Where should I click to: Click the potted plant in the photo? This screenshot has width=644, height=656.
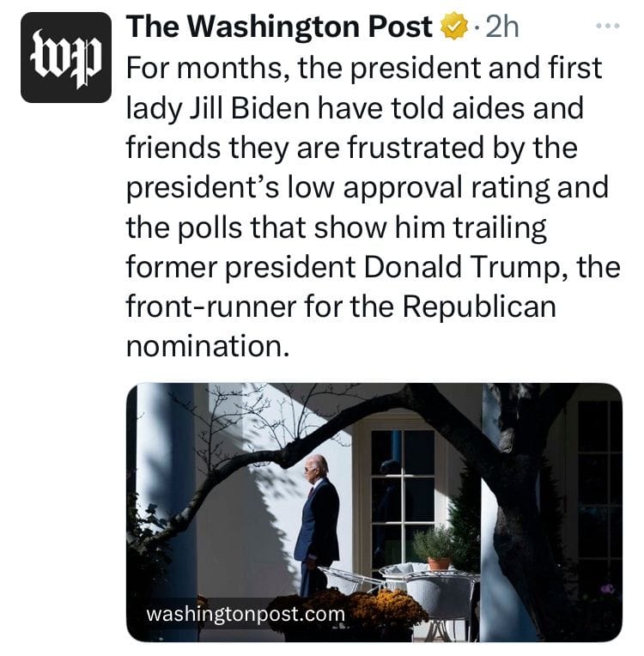pos(436,547)
